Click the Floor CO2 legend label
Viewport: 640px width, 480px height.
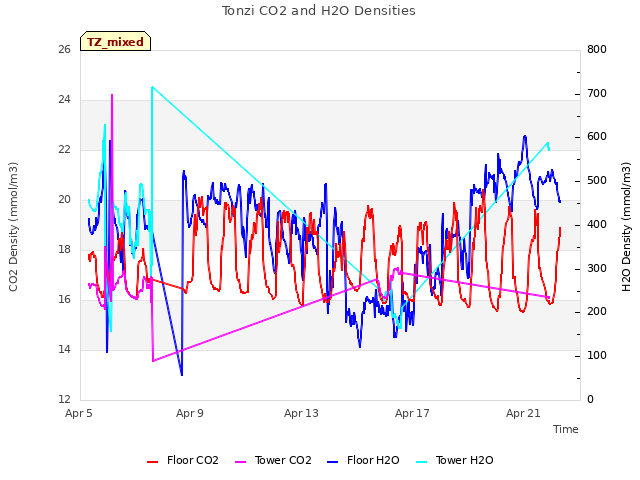pyautogui.click(x=193, y=460)
